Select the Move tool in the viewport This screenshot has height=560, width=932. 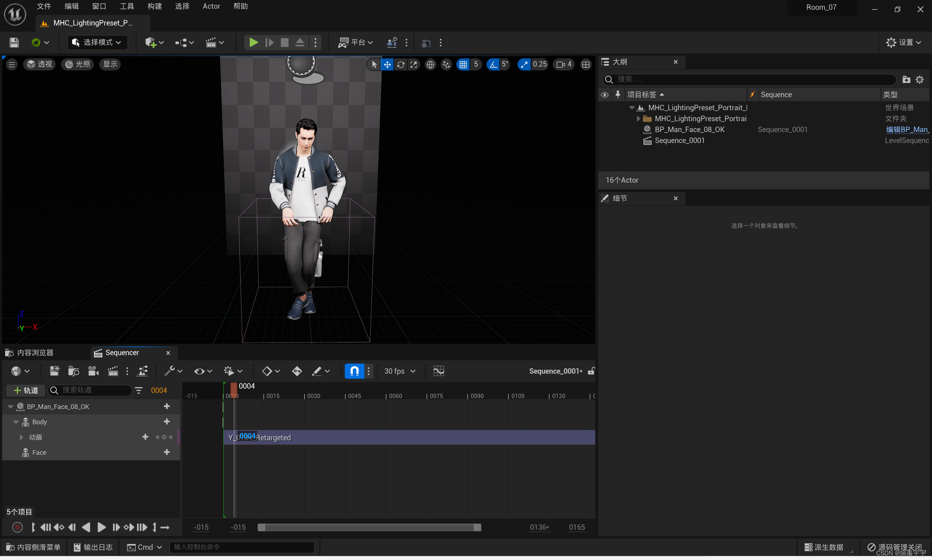(x=387, y=64)
